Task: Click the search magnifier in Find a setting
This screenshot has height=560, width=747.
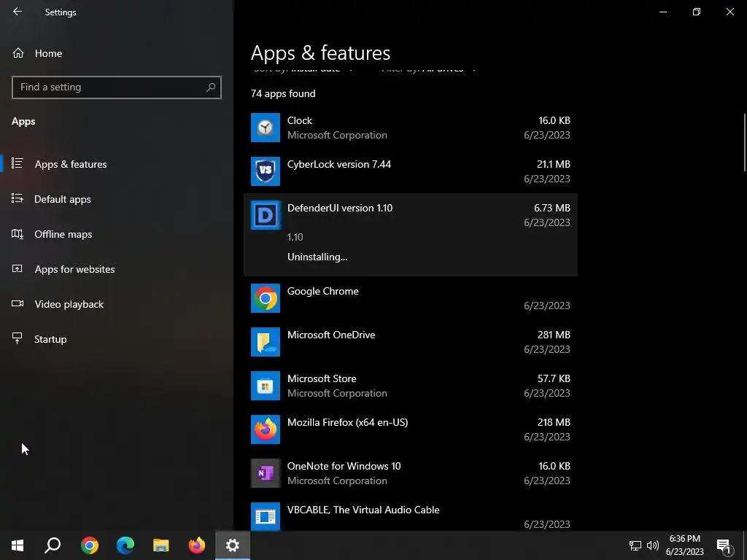Action: (x=211, y=87)
